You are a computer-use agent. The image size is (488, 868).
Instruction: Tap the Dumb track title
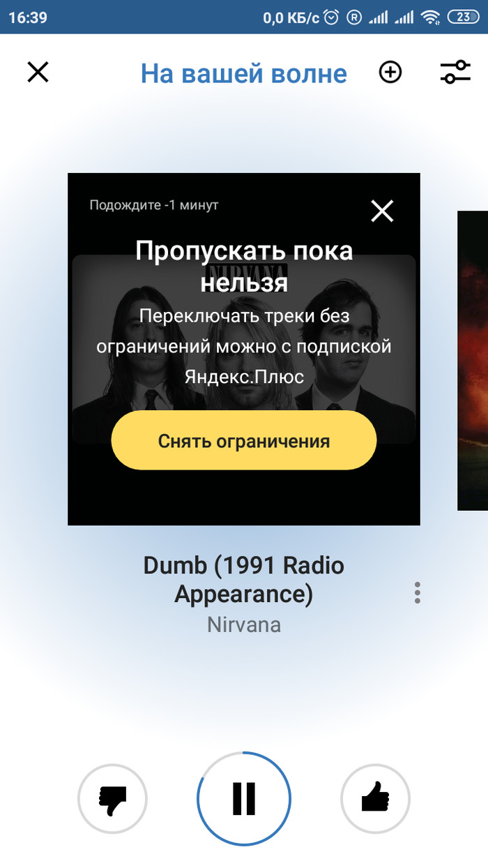(244, 579)
